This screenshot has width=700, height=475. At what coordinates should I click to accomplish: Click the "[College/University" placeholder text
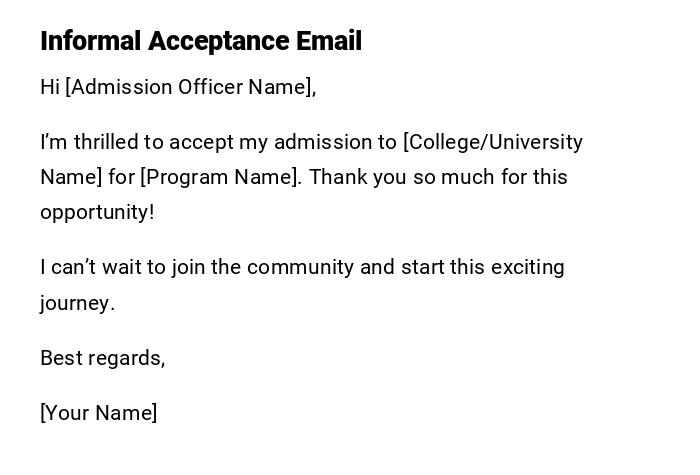pyautogui.click(x=492, y=142)
